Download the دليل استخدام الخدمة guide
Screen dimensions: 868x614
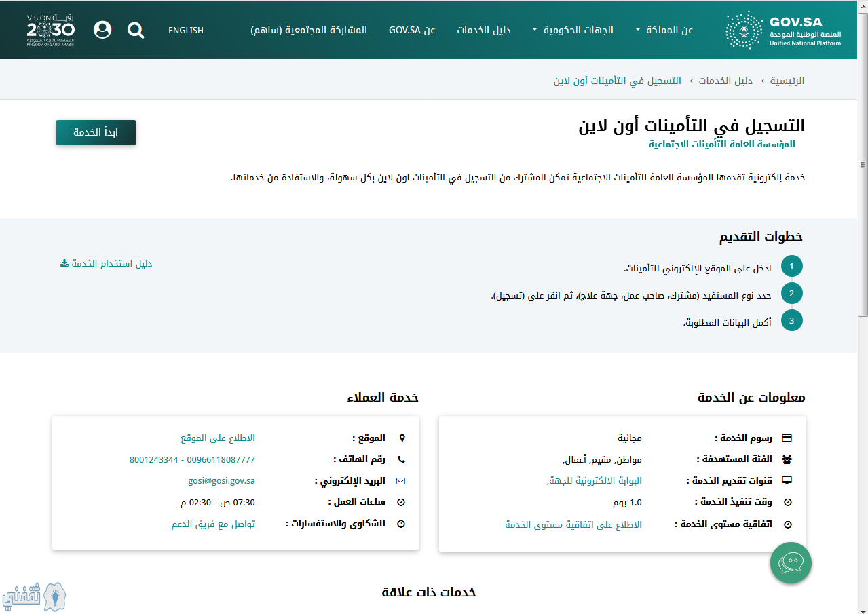[106, 263]
